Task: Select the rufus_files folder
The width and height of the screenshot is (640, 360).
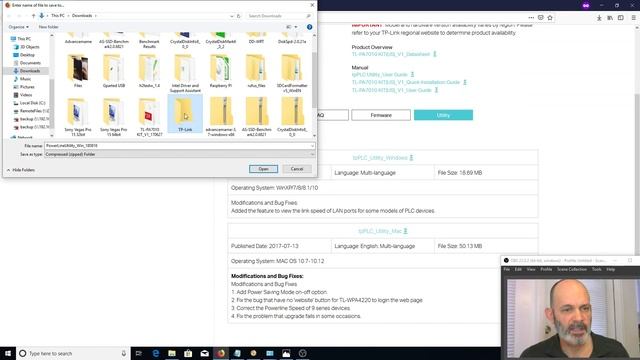Action: point(256,71)
